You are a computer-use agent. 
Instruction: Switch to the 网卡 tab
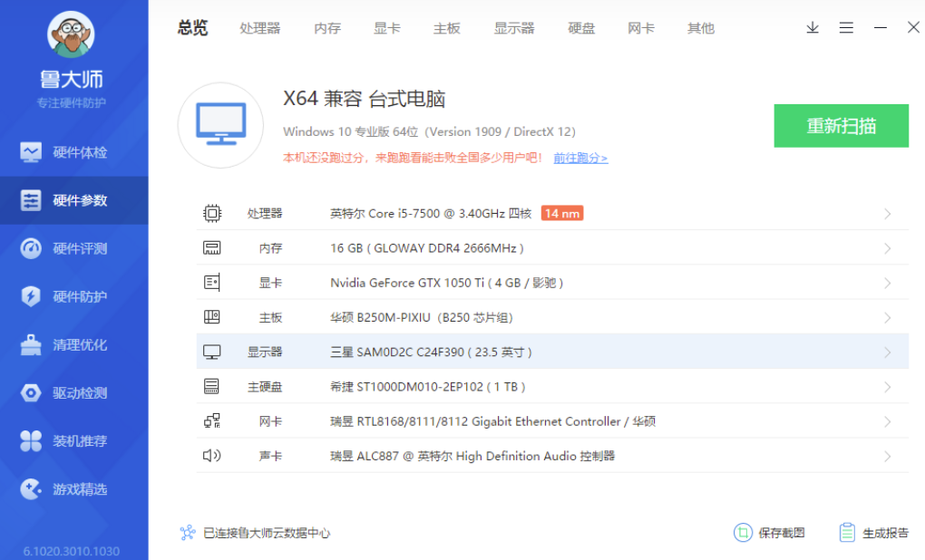641,28
